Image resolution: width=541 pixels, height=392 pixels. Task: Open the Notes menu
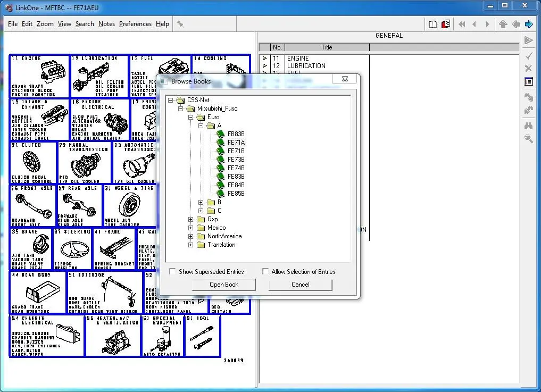point(106,24)
